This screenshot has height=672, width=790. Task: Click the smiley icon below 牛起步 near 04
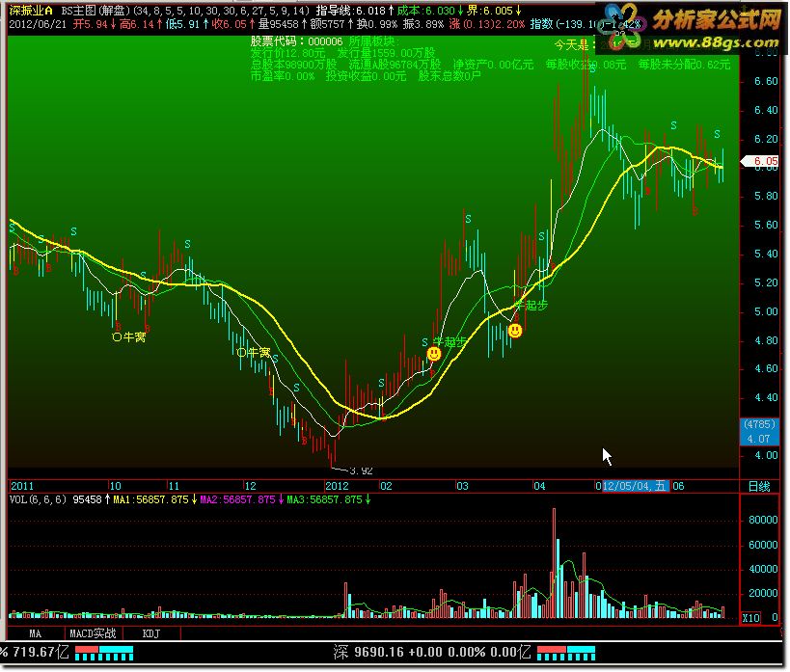515,331
